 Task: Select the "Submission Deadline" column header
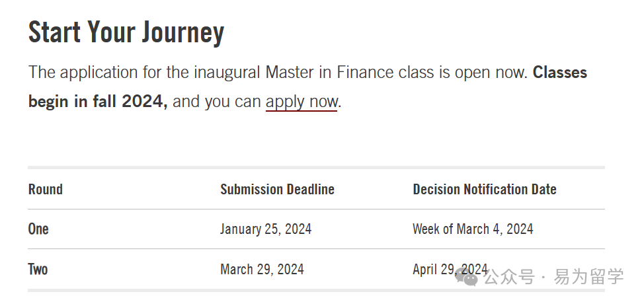point(277,189)
